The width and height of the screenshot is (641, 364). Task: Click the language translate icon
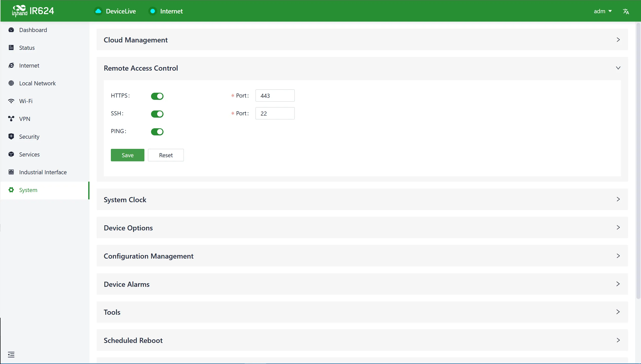(x=626, y=11)
